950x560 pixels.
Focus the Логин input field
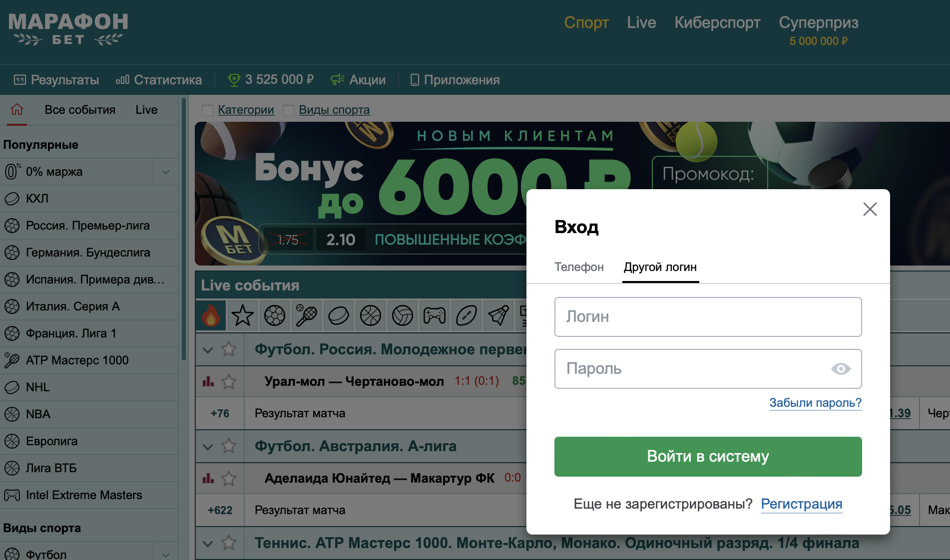pyautogui.click(x=708, y=317)
